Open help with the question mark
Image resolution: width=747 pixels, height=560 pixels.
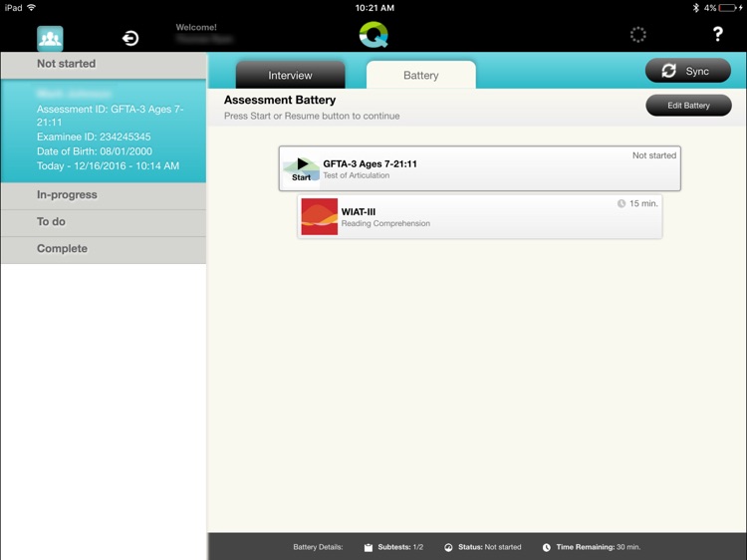(717, 34)
